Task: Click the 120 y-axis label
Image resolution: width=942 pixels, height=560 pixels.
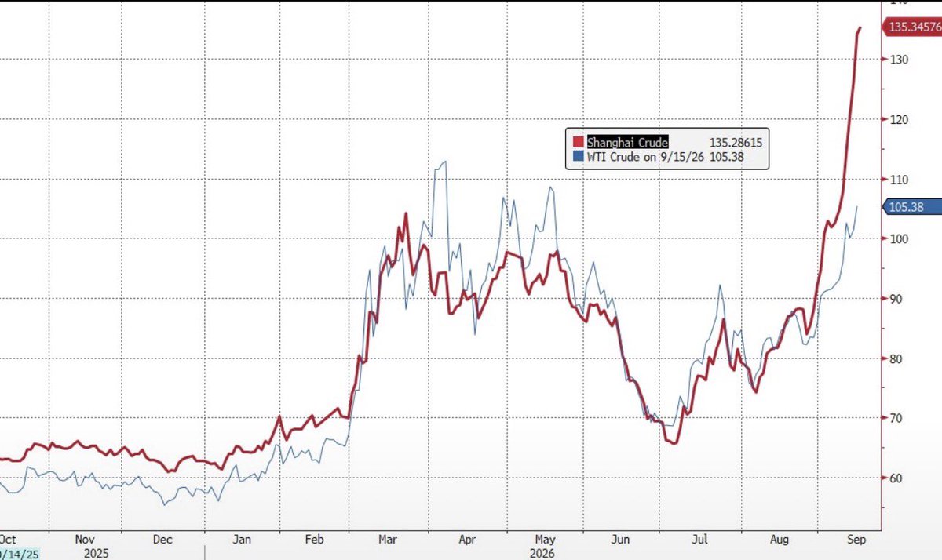Action: [899, 119]
